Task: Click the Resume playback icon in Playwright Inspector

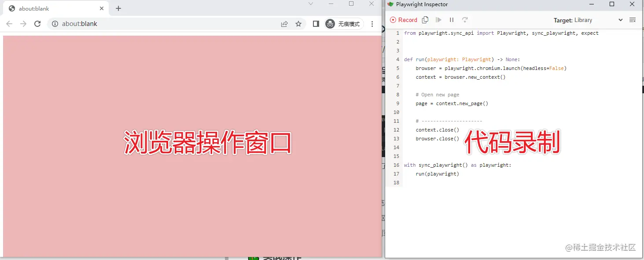Action: pyautogui.click(x=438, y=19)
